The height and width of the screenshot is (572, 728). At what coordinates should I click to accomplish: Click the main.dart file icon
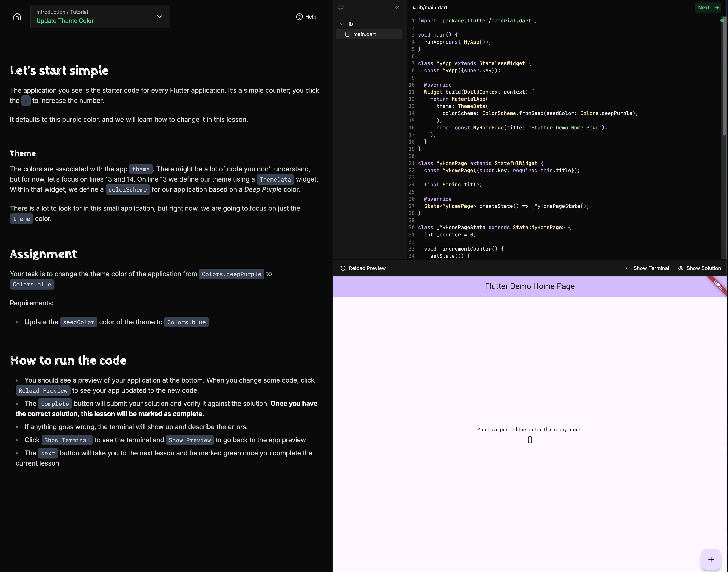(348, 34)
